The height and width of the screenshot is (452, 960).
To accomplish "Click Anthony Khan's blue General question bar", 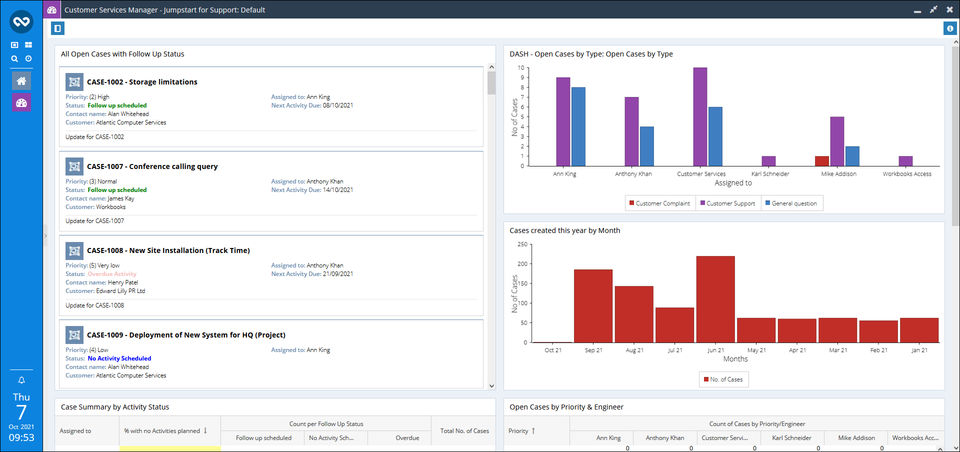I will pos(647,146).
